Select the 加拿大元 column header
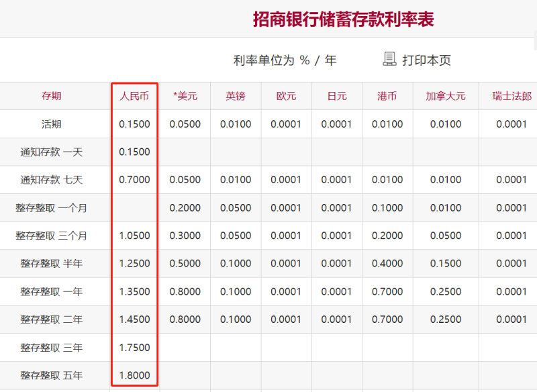This screenshot has width=537, height=392. [x=446, y=96]
